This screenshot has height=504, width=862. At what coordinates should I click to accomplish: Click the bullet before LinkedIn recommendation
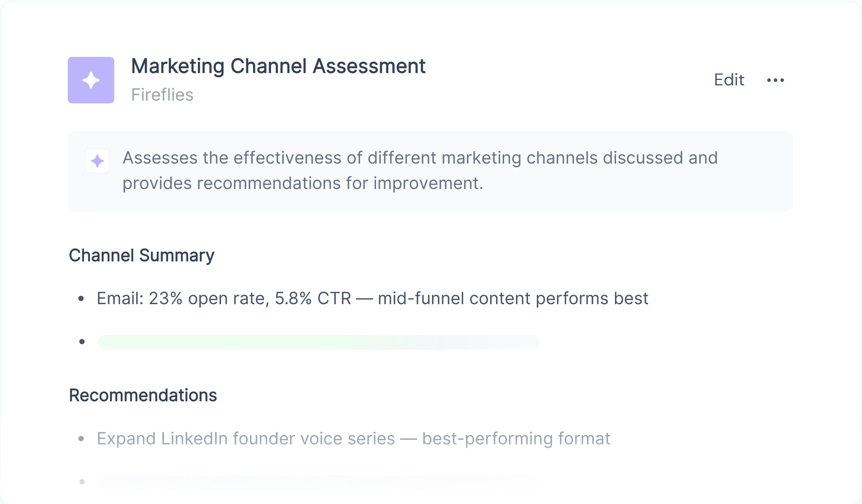click(81, 439)
